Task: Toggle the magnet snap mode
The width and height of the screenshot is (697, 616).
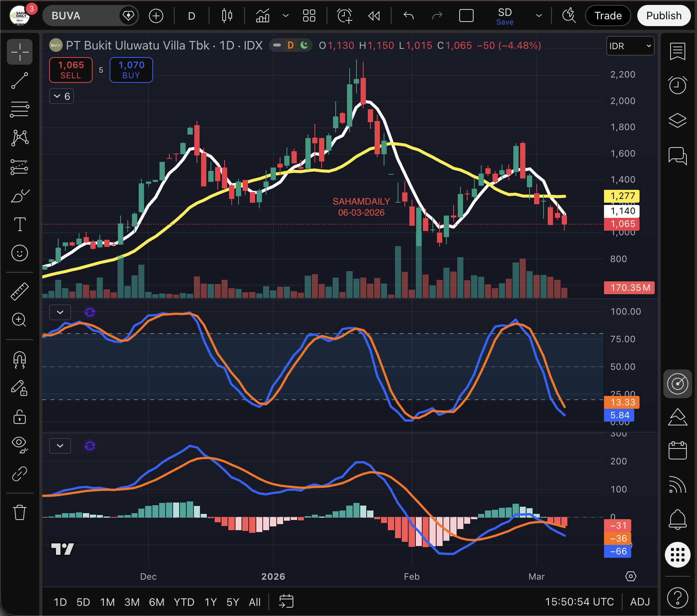Action: click(x=20, y=360)
